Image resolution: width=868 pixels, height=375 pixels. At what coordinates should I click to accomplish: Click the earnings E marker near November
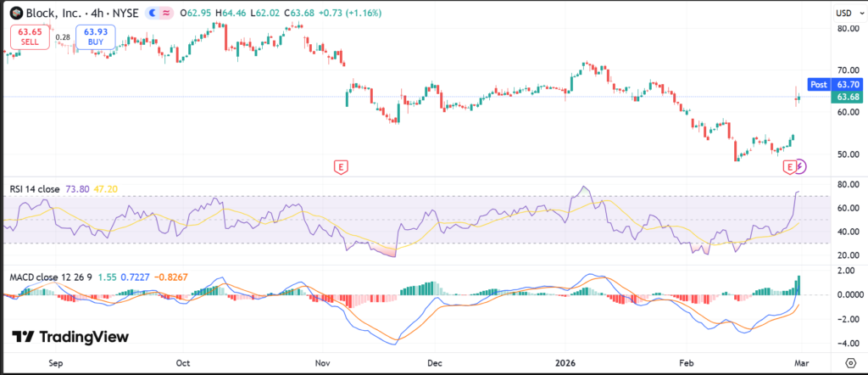pos(341,166)
